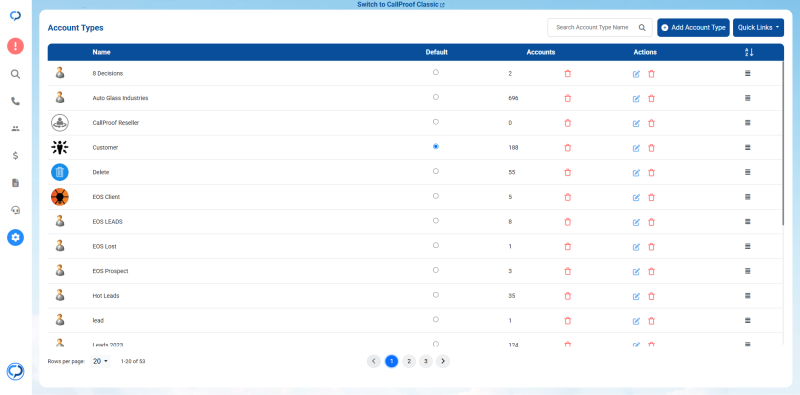Click the drag handle for Hot Leads row
The width and height of the screenshot is (800, 395).
coord(747,295)
